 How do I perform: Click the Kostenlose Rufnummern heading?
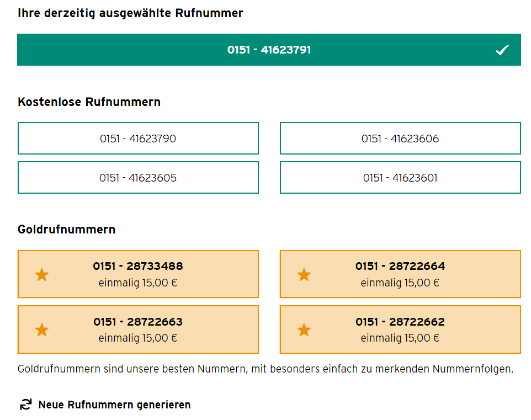pos(89,102)
